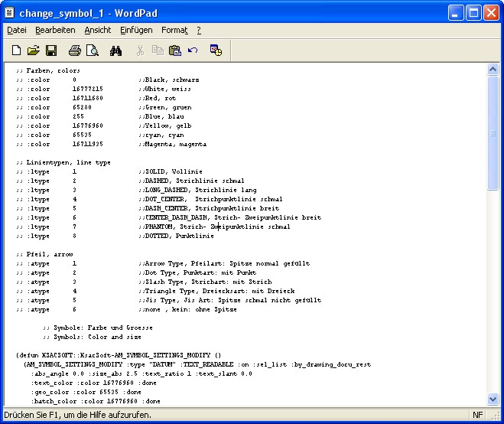Undo the last action via toolbar
The width and height of the screenshot is (504, 424).
[x=193, y=51]
